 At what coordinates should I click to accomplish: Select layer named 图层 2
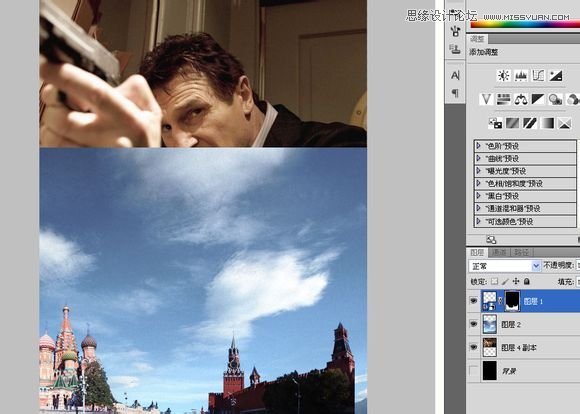coord(511,324)
